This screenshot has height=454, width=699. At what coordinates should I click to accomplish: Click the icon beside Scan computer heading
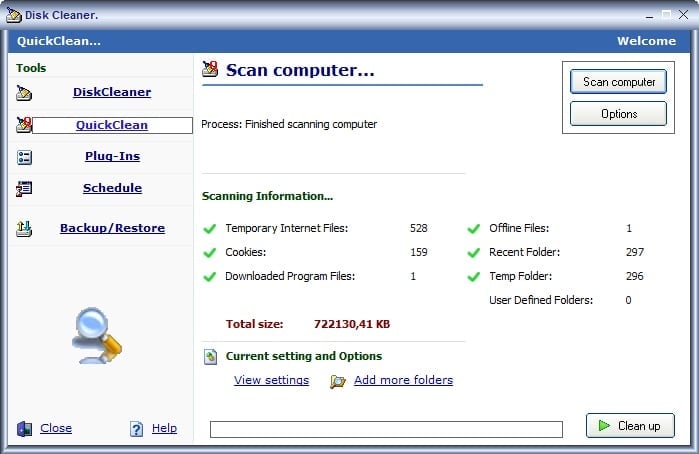tap(210, 69)
